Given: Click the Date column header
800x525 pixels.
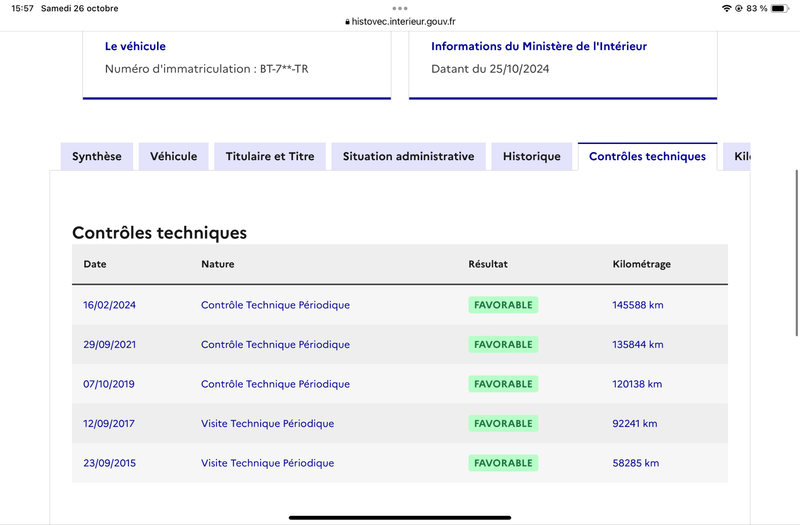Looking at the screenshot, I should (x=95, y=264).
